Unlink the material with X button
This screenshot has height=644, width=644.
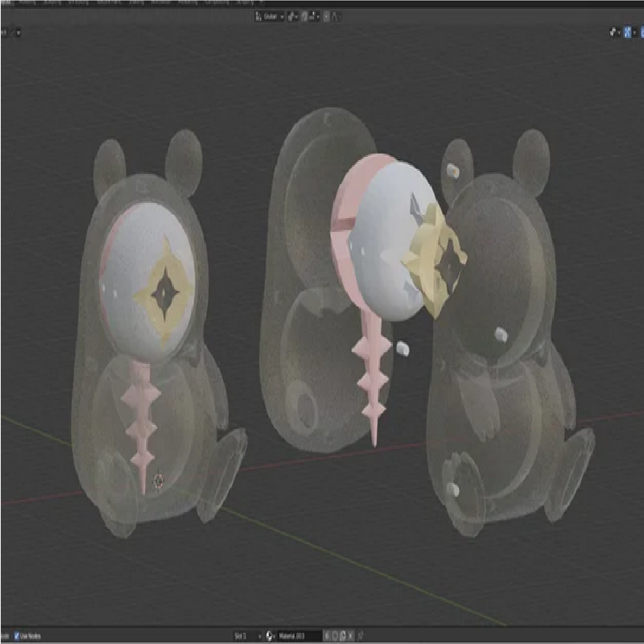click(x=350, y=636)
